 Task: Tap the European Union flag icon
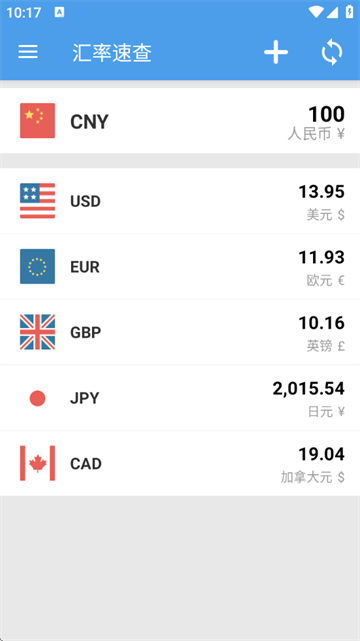pos(38,267)
